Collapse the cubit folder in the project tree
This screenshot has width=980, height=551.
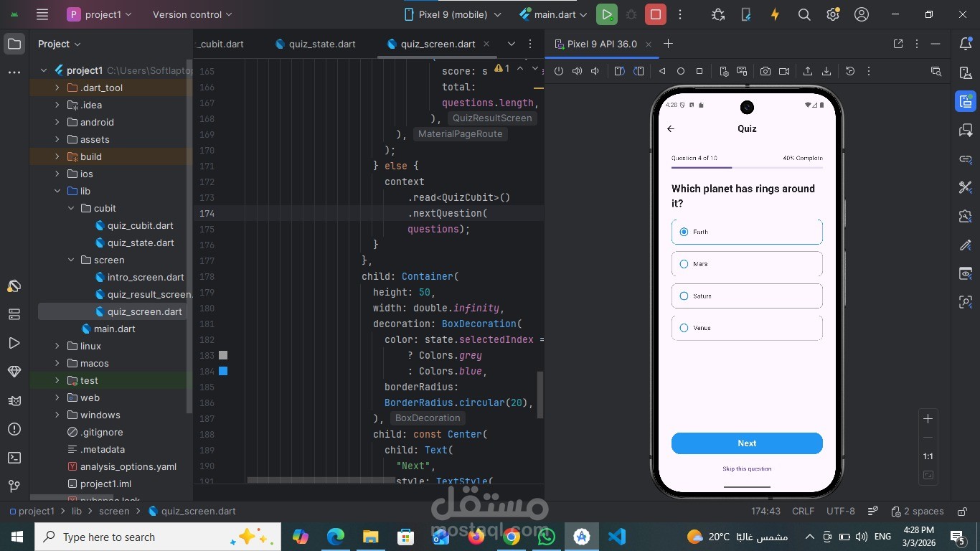point(71,208)
